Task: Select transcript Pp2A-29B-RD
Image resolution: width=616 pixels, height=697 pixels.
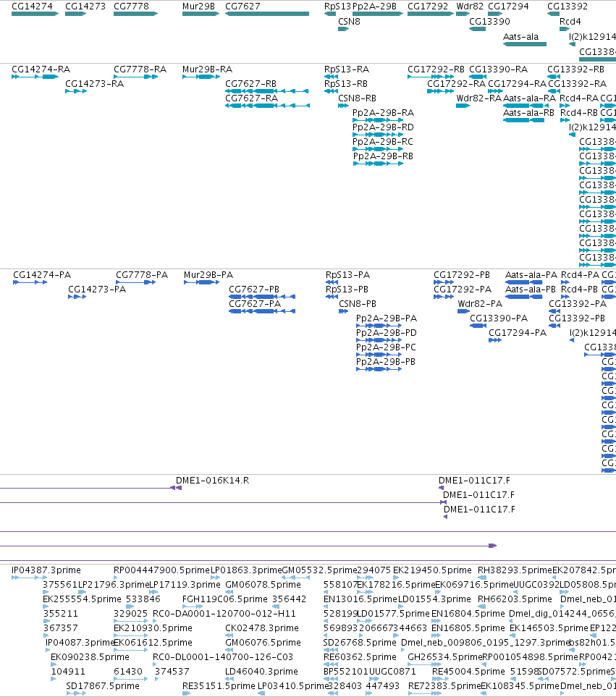Action: point(383,127)
